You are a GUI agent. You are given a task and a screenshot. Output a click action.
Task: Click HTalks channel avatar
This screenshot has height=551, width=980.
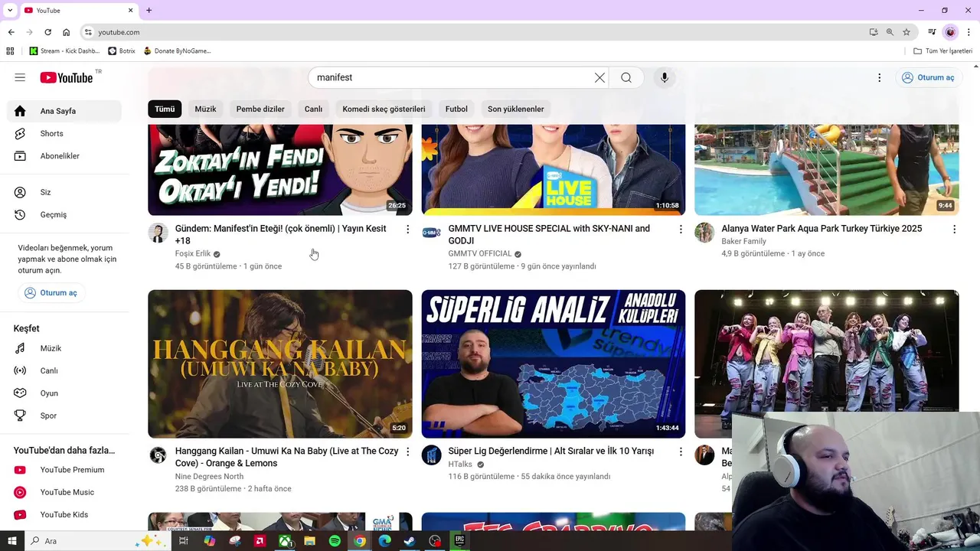pyautogui.click(x=432, y=455)
